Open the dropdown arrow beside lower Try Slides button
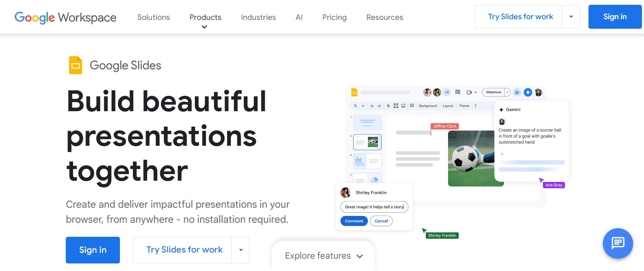 point(241,250)
